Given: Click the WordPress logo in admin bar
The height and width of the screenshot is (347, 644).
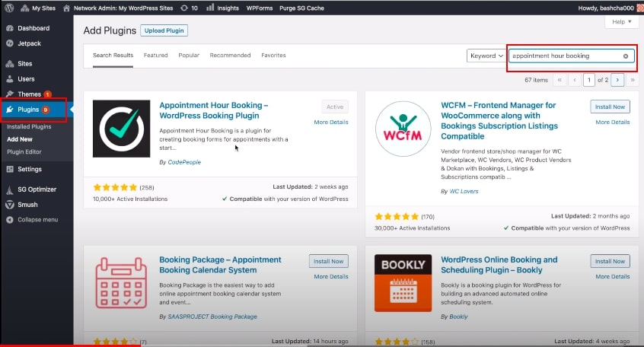Looking at the screenshot, I should (9, 8).
